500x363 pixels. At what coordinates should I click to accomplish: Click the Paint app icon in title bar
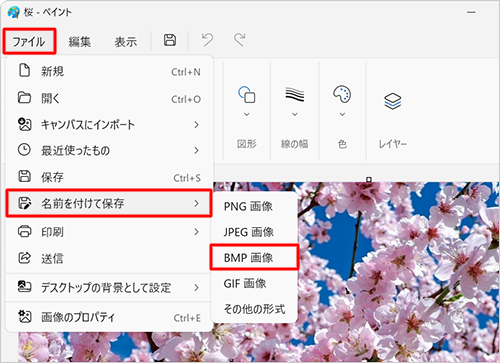pyautogui.click(x=14, y=12)
